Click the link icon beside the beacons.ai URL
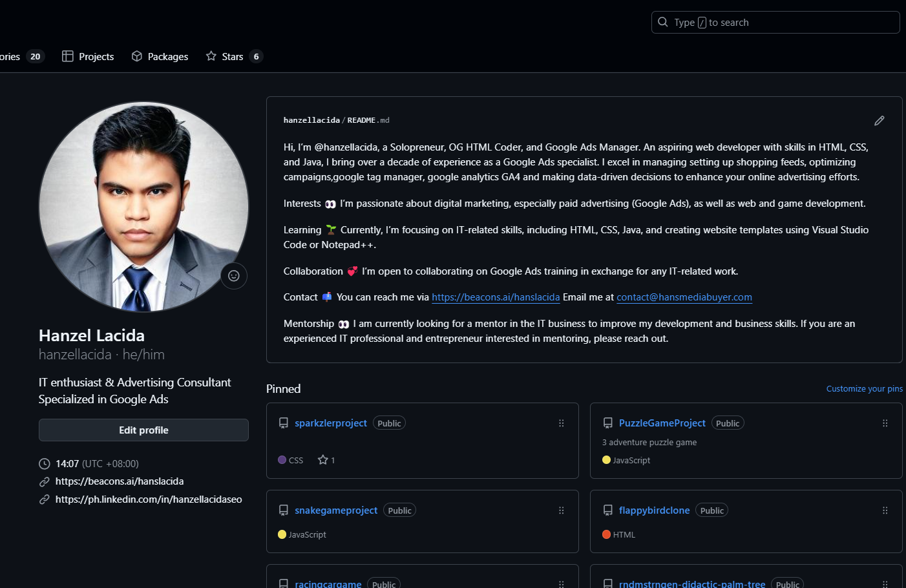 [44, 481]
